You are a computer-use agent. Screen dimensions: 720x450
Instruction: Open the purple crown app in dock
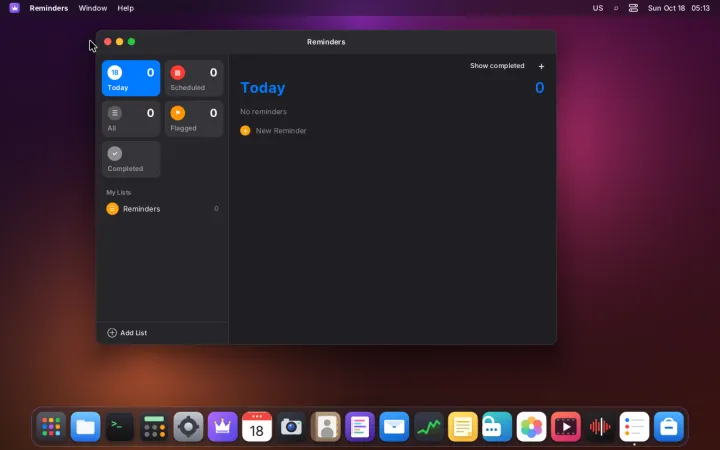223,427
